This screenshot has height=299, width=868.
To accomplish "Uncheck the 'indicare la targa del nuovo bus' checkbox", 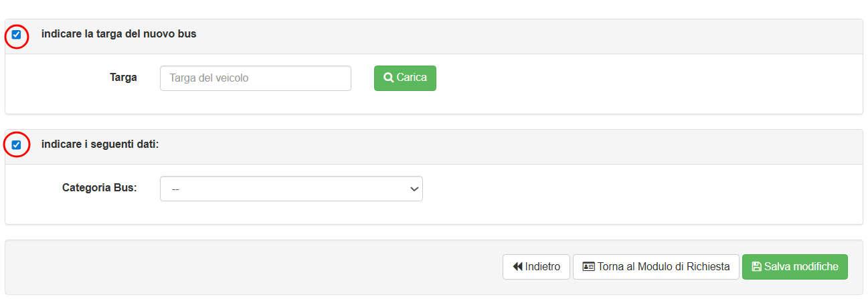I will pos(17,35).
